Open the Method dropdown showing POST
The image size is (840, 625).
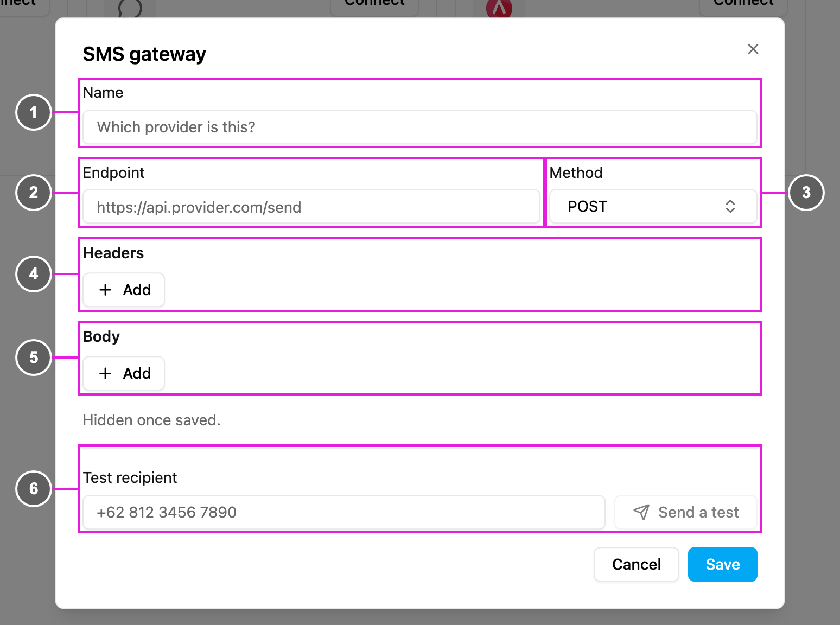[x=653, y=206]
